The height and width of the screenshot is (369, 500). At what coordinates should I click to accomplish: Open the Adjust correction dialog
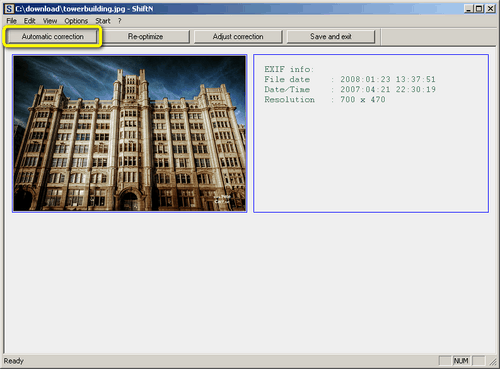pyautogui.click(x=238, y=37)
